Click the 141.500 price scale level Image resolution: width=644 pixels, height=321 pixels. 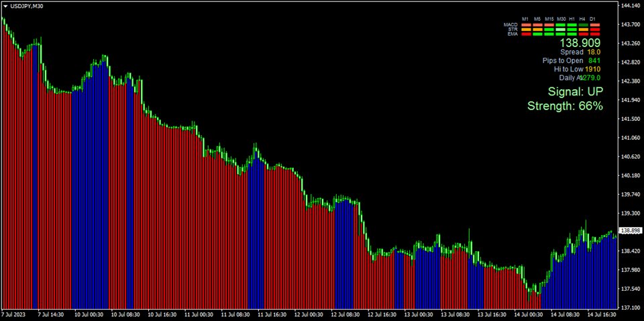[x=630, y=119]
